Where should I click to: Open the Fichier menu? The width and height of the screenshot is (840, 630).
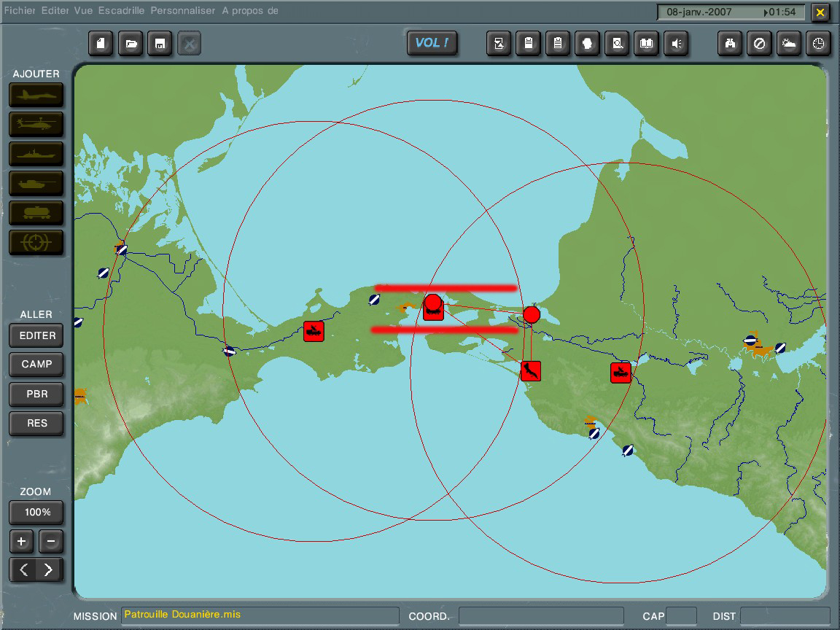pos(20,11)
